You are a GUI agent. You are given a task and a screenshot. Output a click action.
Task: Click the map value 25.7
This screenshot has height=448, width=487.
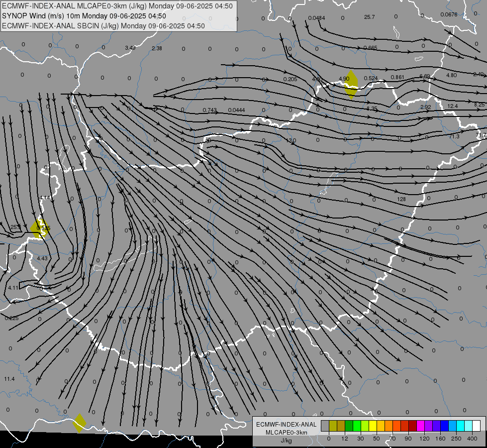369,17
